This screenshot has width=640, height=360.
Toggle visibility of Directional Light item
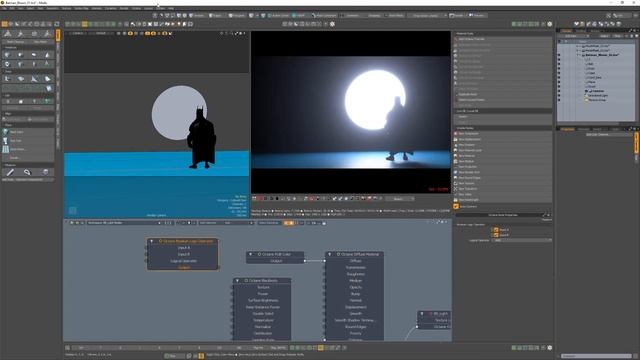(x=559, y=96)
